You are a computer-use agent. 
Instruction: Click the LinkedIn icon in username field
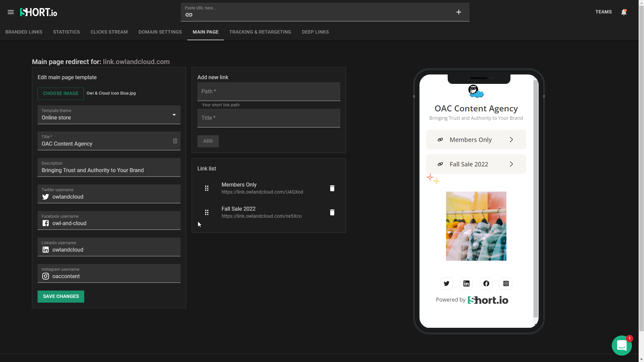(x=46, y=250)
